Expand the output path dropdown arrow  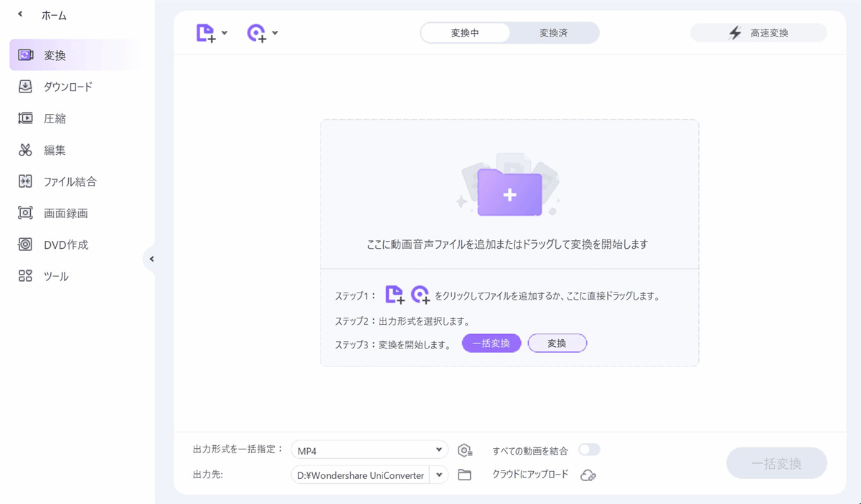coord(439,475)
